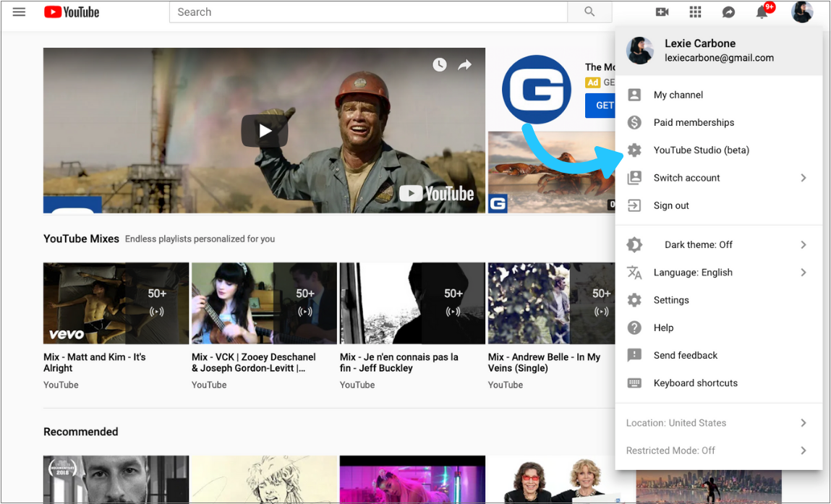Click the account avatar in top bar
831x504 pixels.
802,12
